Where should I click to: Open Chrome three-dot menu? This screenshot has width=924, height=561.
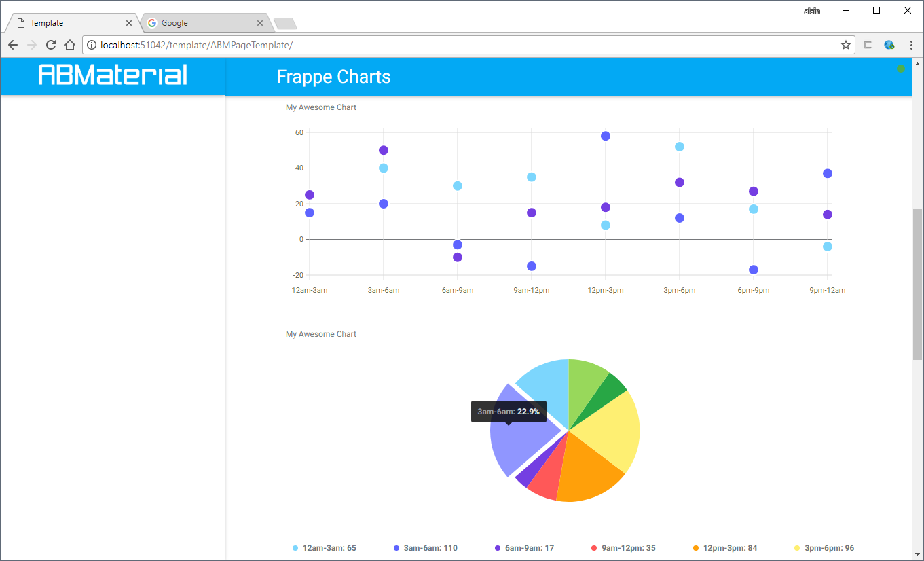coord(910,46)
